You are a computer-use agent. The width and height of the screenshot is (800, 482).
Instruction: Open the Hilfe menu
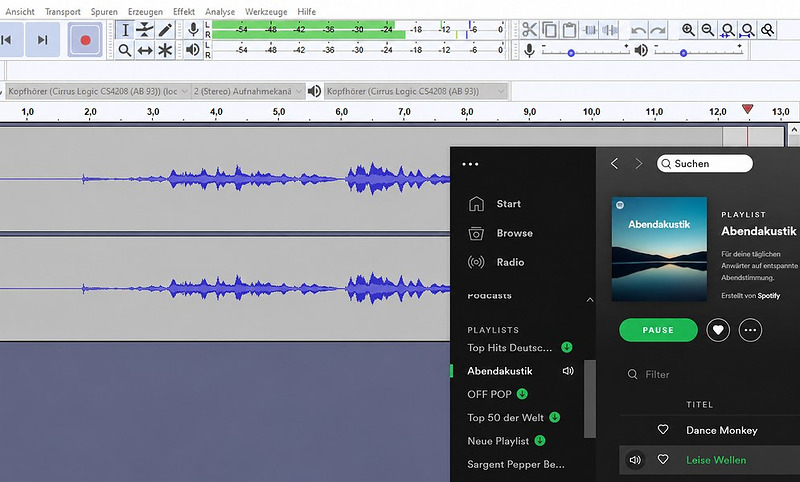(x=307, y=11)
